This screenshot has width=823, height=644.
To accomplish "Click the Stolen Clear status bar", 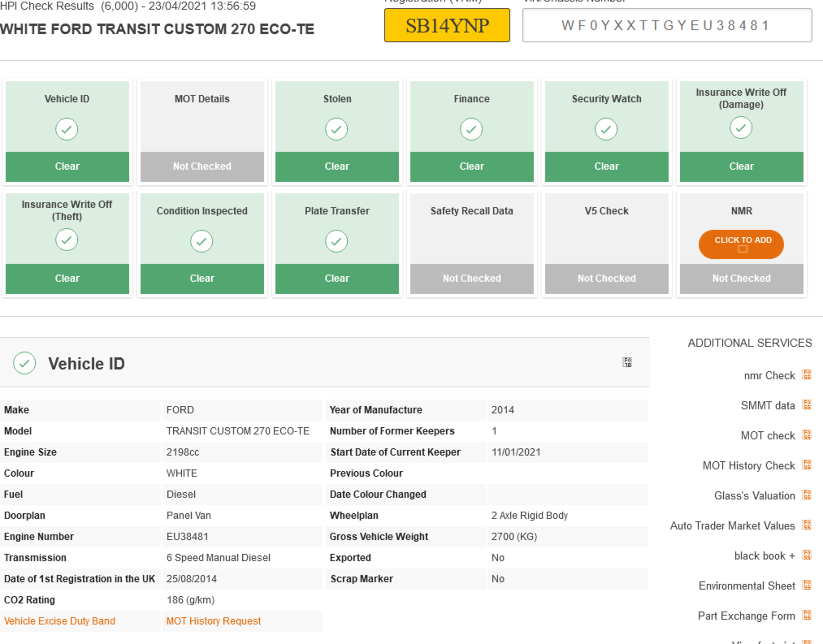I will pos(337,166).
